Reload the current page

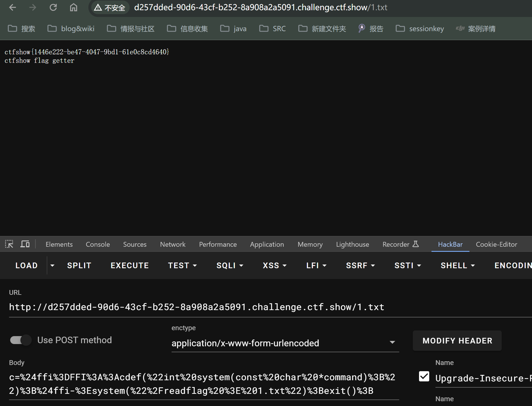coord(53,8)
